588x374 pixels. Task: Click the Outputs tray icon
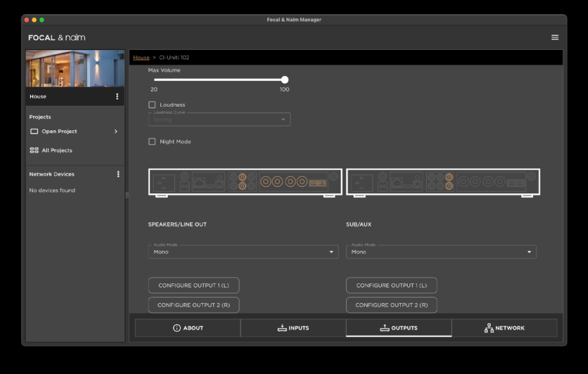(x=384, y=328)
